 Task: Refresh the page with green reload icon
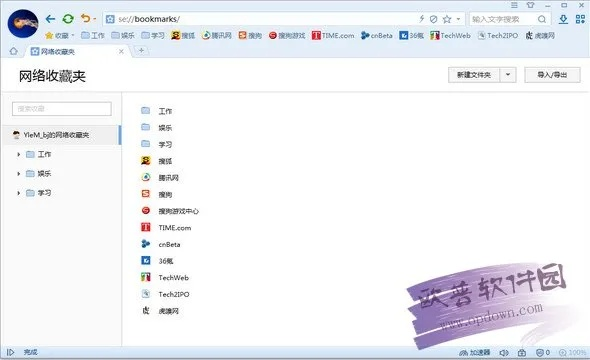click(x=68, y=19)
